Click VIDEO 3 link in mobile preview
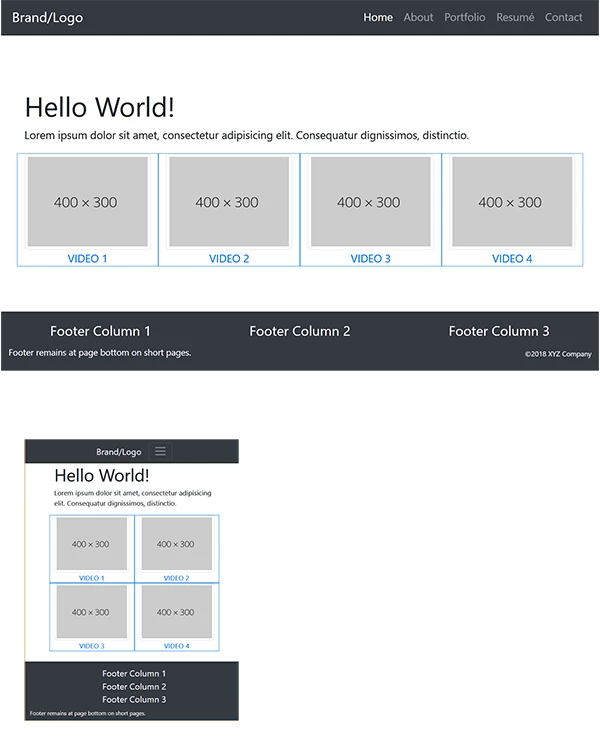The height and width of the screenshot is (744, 600). [92, 646]
